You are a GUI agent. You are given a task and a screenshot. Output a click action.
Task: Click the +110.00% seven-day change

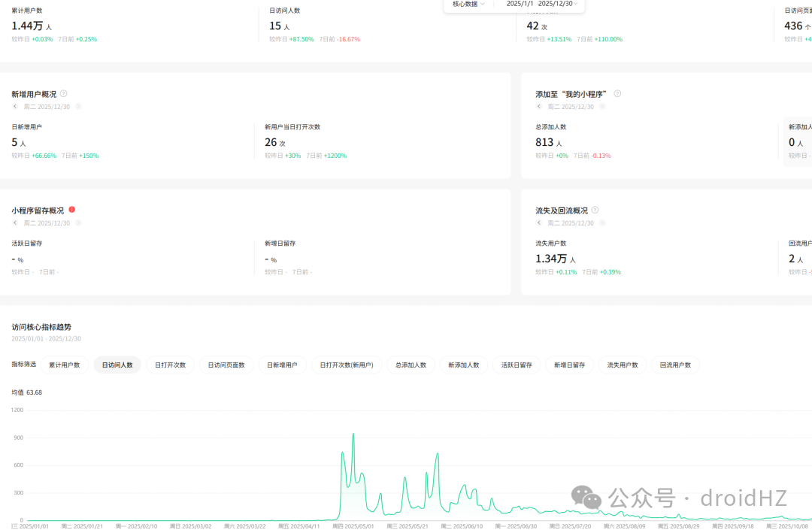click(x=608, y=39)
